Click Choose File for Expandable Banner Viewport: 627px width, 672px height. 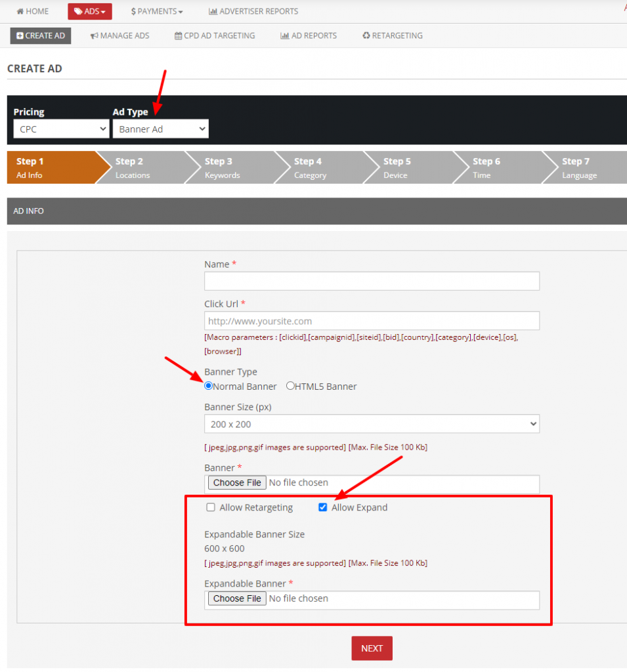click(236, 598)
